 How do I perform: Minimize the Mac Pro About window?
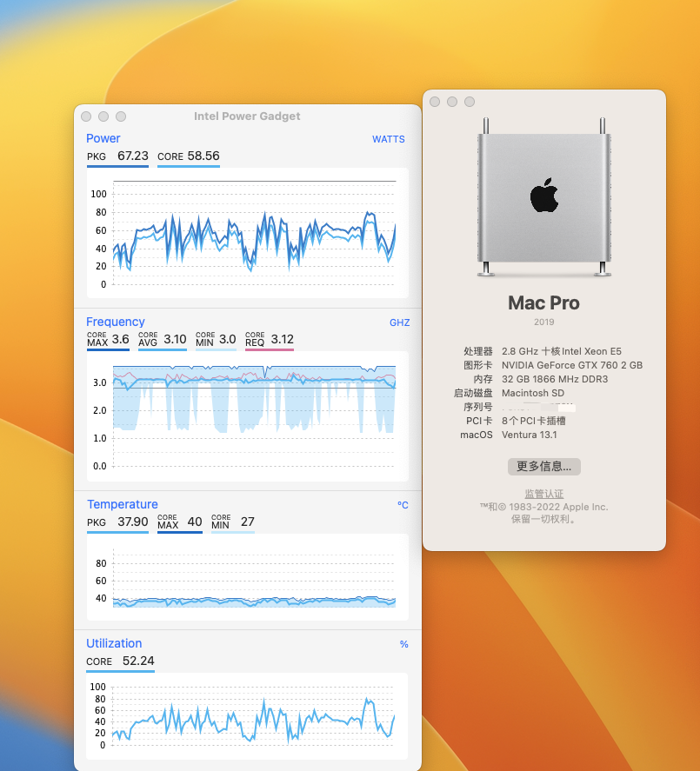coord(452,102)
